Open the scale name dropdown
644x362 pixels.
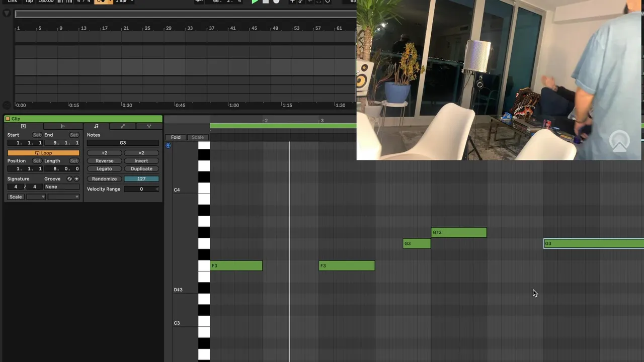coord(63,197)
